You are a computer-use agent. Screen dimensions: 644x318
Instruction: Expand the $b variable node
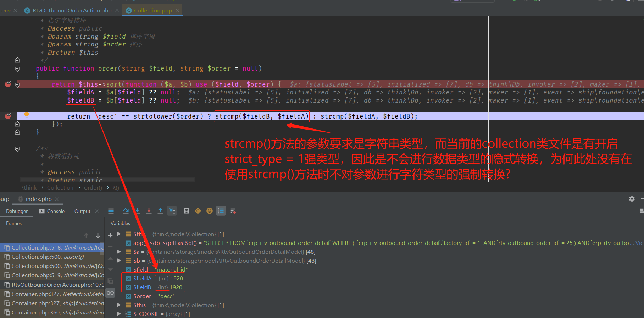[119, 261]
